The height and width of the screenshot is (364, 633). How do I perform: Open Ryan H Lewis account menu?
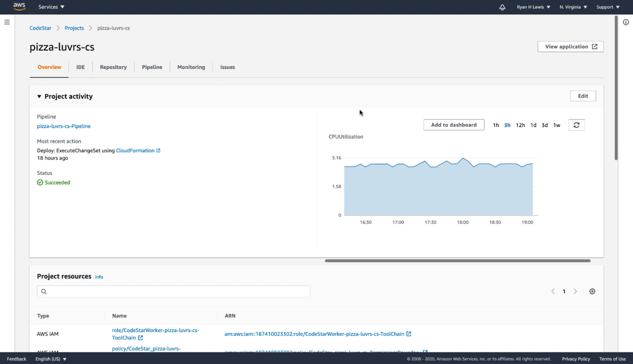point(533,7)
